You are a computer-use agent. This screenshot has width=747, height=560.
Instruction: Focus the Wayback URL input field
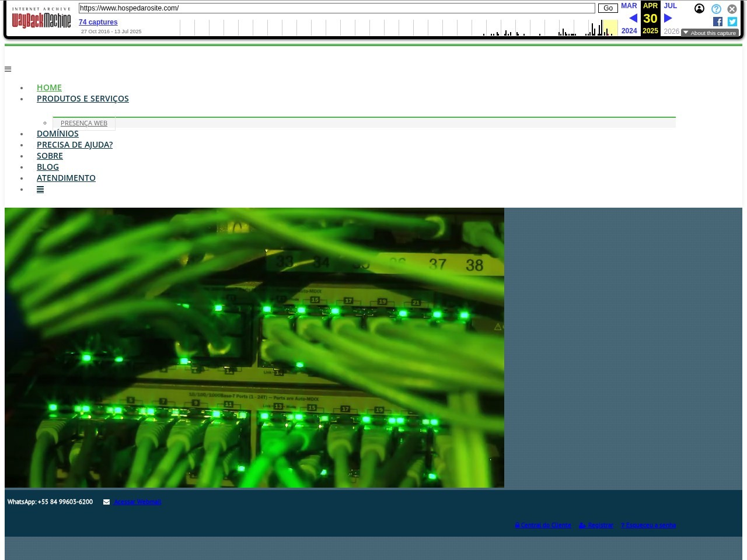coord(337,8)
